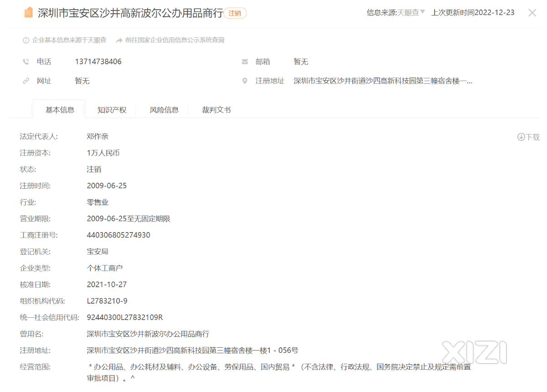547x392 pixels.
Task: Close the company info panel
Action: click(x=532, y=13)
